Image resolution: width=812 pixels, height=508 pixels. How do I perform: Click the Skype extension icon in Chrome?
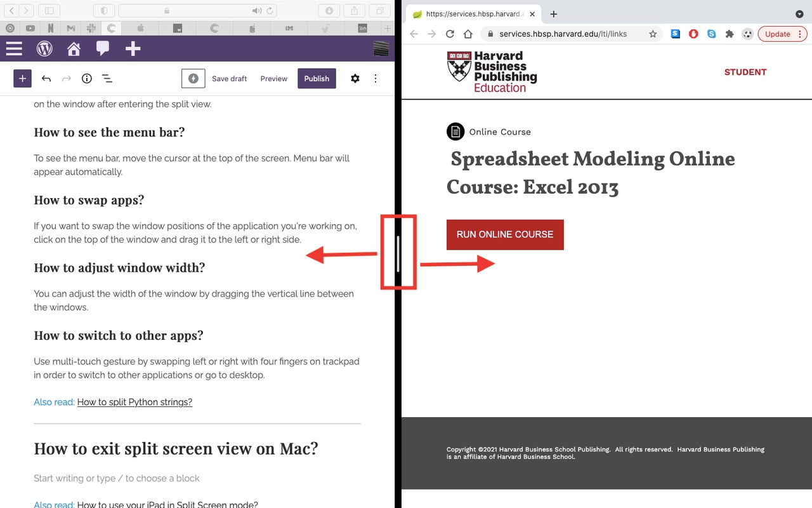click(712, 34)
